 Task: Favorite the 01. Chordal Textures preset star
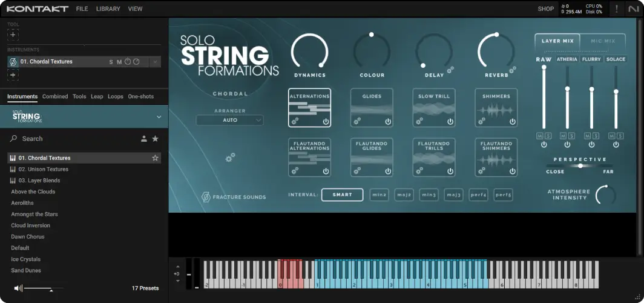click(x=155, y=158)
